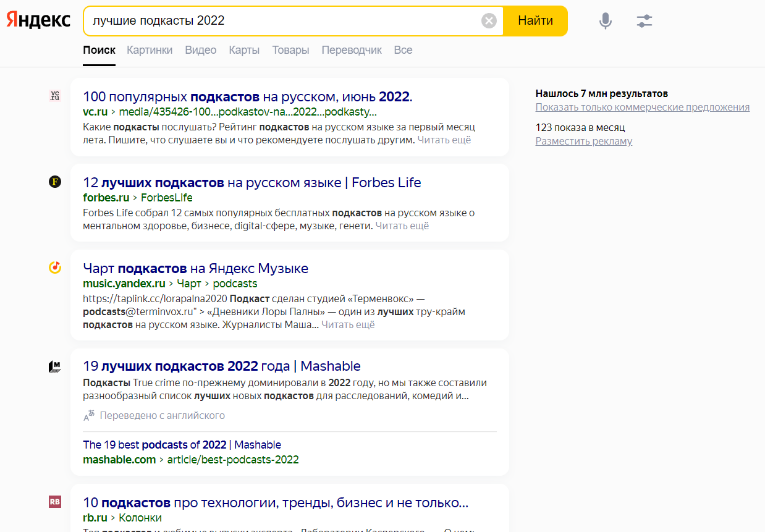This screenshot has width=765, height=532.
Task: Open the vc.ru domain link
Action: tap(95, 112)
